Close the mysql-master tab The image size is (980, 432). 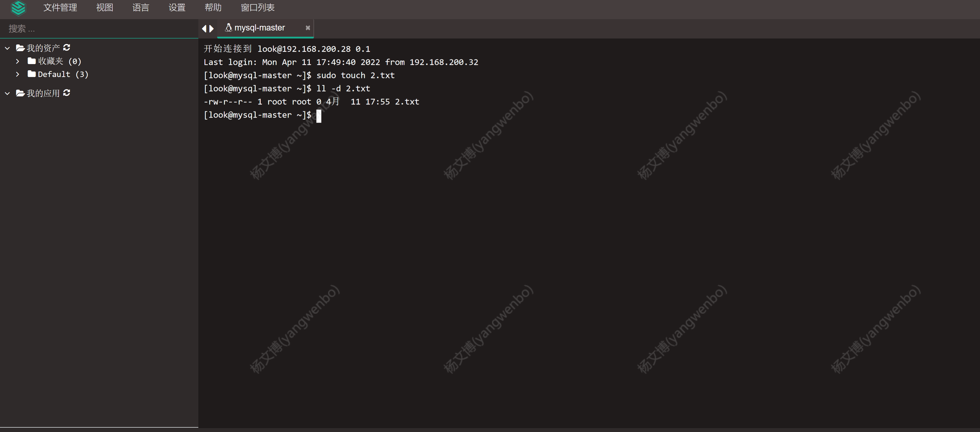pyautogui.click(x=307, y=28)
